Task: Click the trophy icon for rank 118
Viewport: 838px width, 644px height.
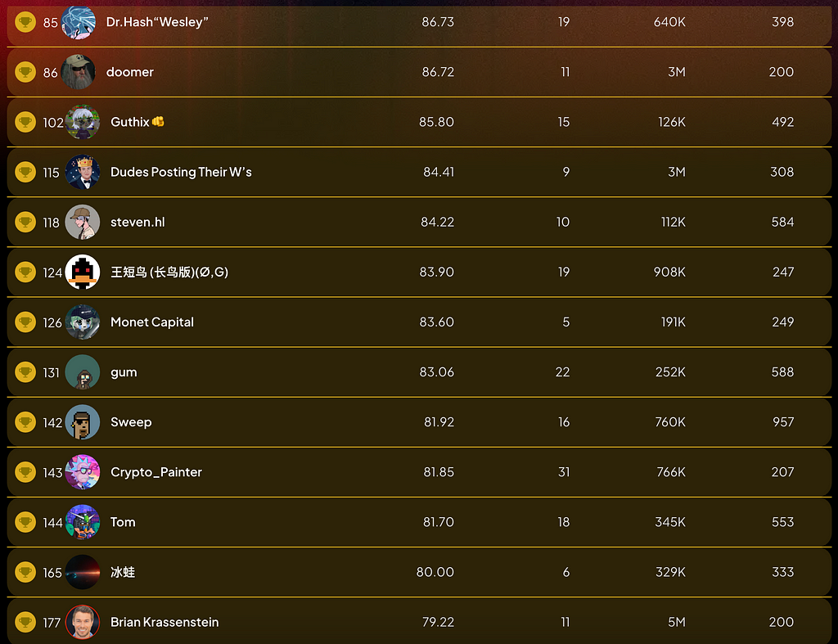Action: (x=25, y=222)
